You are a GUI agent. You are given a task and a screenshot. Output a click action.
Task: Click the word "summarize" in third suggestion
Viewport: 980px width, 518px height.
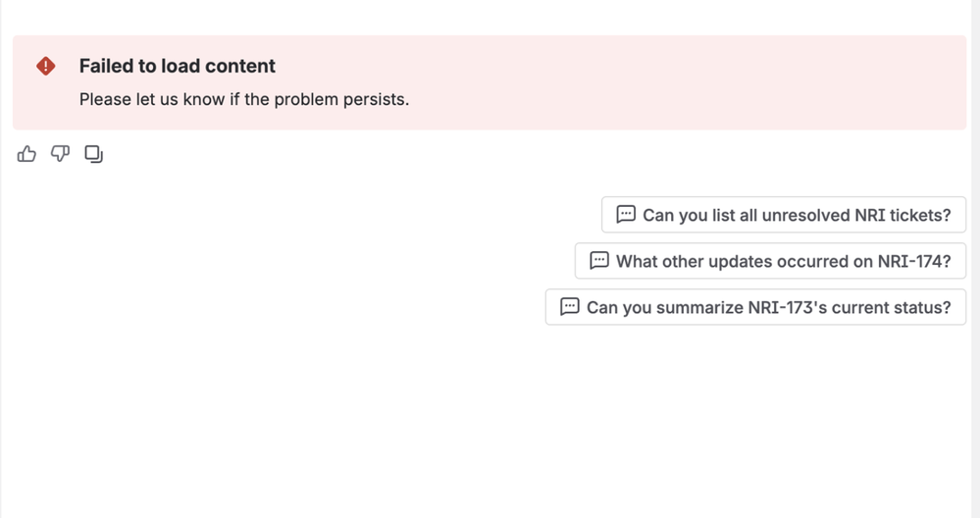(x=688, y=307)
